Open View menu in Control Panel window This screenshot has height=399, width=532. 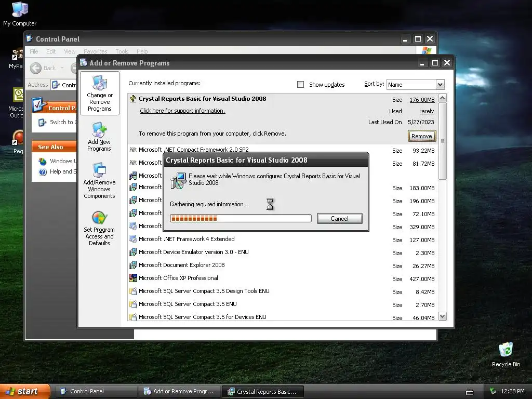click(70, 51)
